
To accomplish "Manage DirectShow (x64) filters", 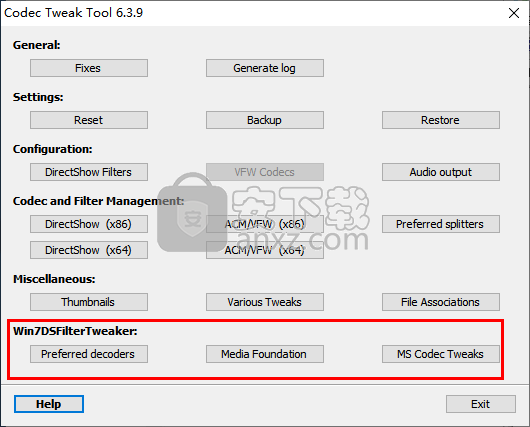I will tap(89, 250).
